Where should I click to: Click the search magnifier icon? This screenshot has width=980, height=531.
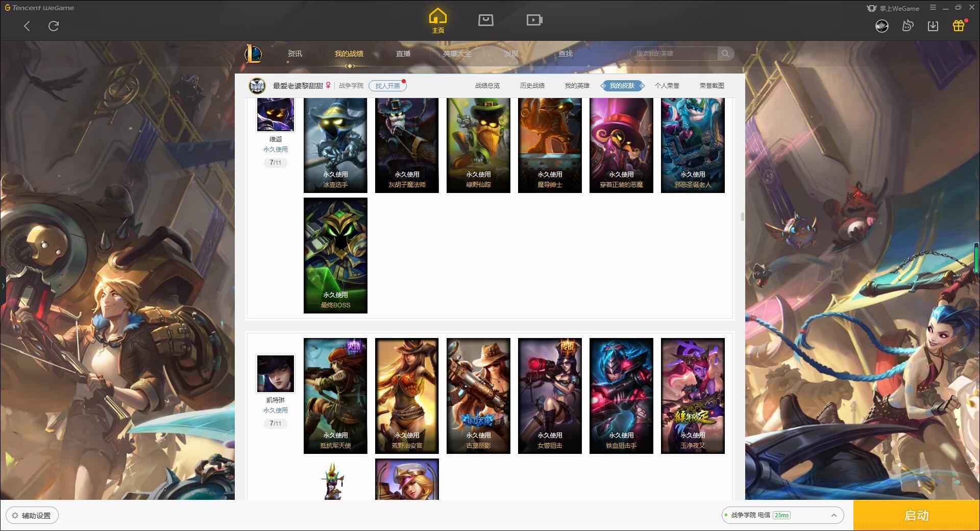point(725,54)
